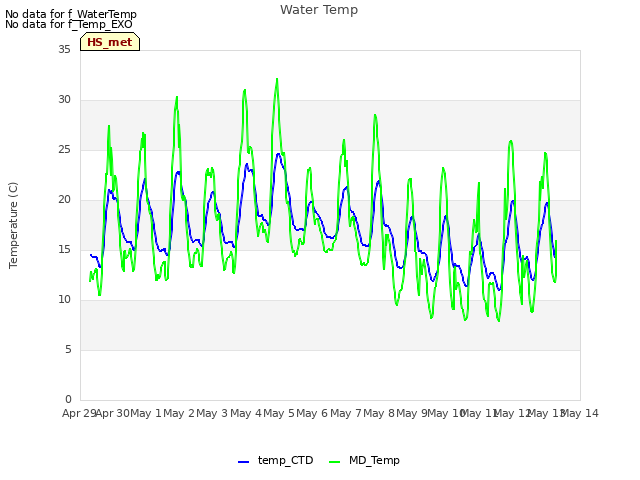Viewport: 640px width, 480px height.
Task: Click the HS_met annotation label
Action: click(x=110, y=42)
